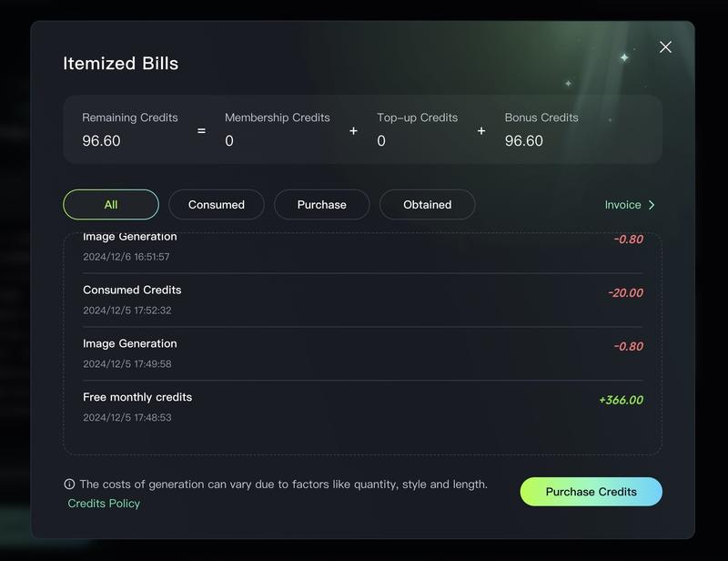
Task: Click the chevron arrow next to Invoice
Action: click(x=652, y=205)
